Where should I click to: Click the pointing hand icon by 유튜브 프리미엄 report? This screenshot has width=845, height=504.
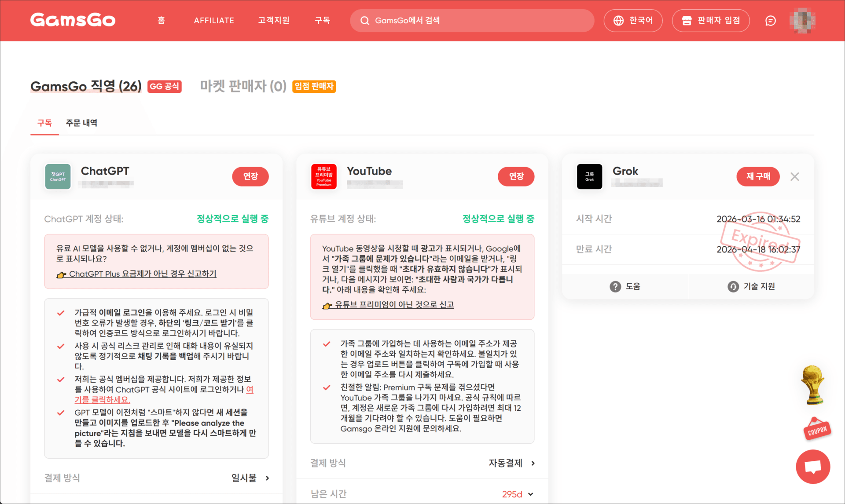coord(327,305)
